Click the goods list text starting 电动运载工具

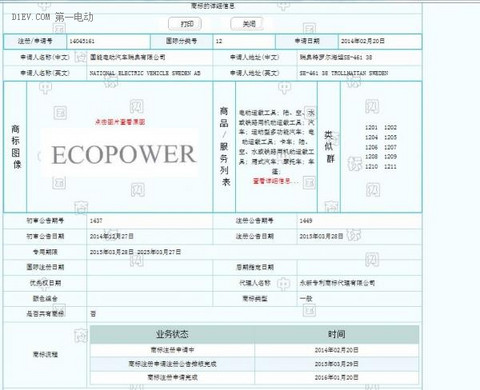[x=276, y=142]
